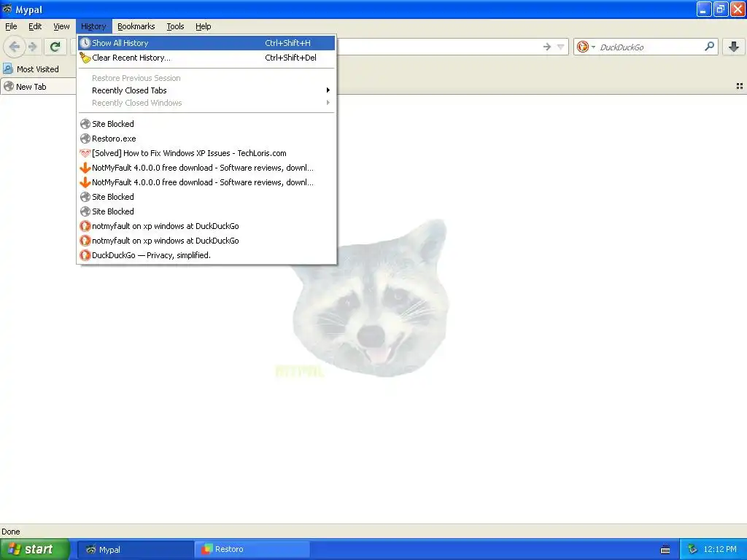Click the Forward navigation arrow button
The height and width of the screenshot is (560, 747).
(32, 47)
